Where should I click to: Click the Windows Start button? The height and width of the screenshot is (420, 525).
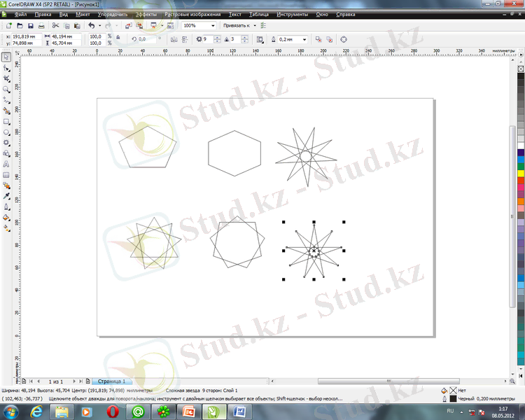point(10,412)
